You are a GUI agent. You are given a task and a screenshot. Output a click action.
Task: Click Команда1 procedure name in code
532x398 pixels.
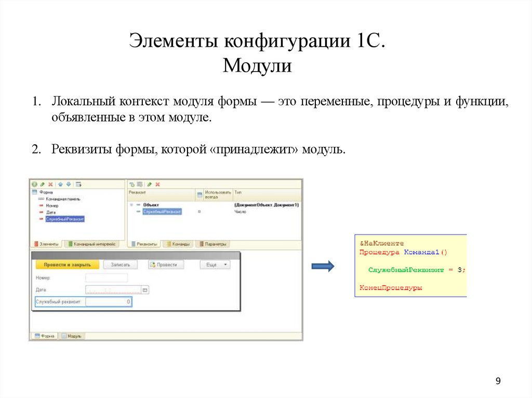click(421, 252)
